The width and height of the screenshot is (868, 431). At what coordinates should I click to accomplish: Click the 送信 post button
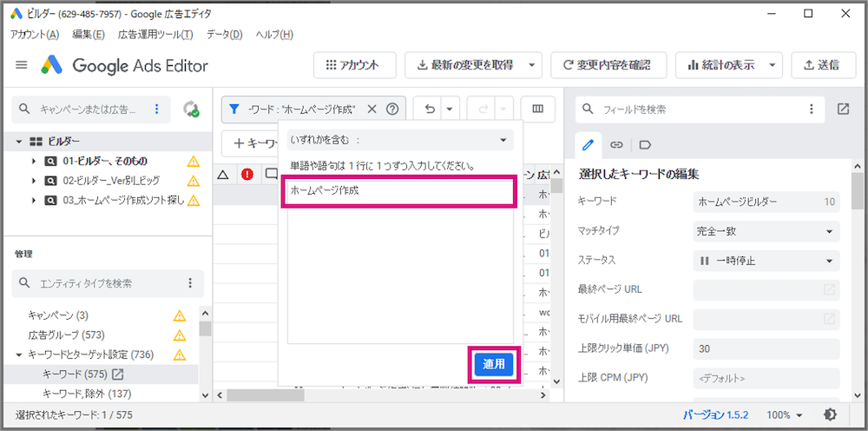pos(822,65)
